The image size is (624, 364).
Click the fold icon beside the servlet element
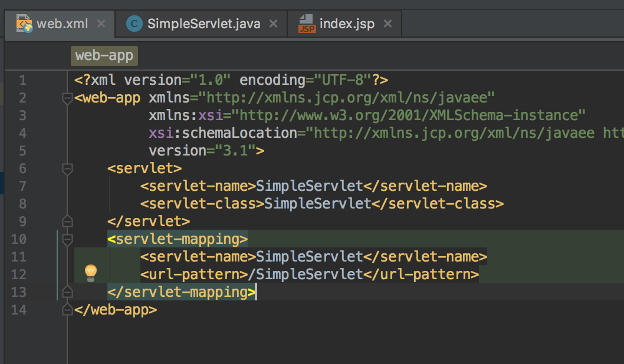(67, 168)
